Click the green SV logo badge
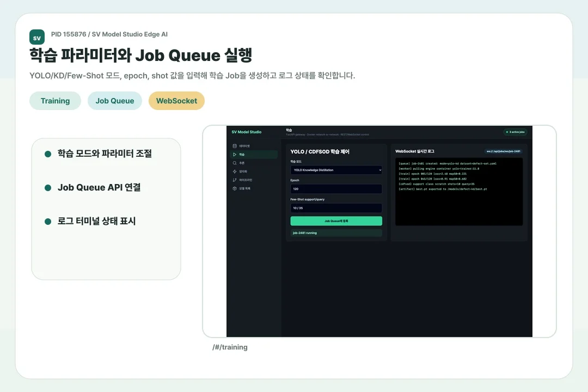The height and width of the screenshot is (392, 588). [37, 37]
